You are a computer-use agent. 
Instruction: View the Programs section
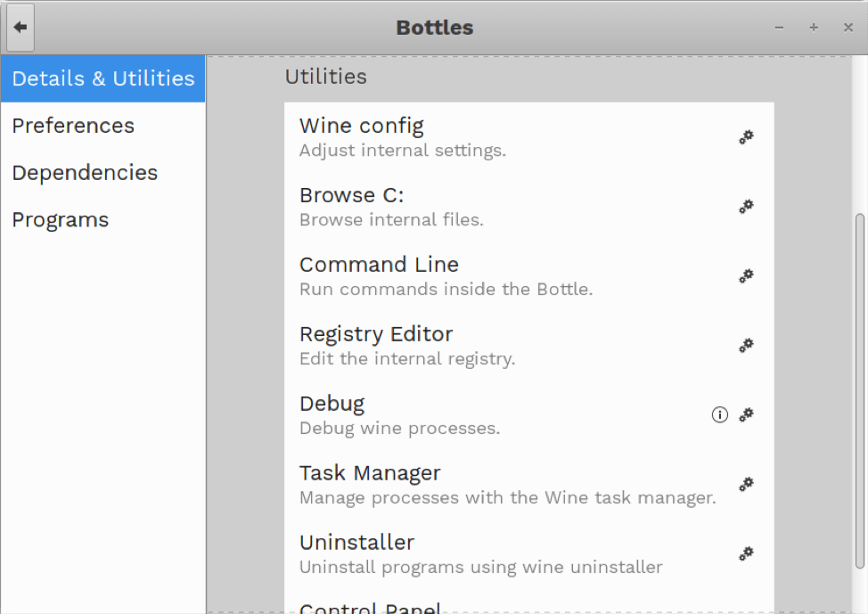(60, 219)
